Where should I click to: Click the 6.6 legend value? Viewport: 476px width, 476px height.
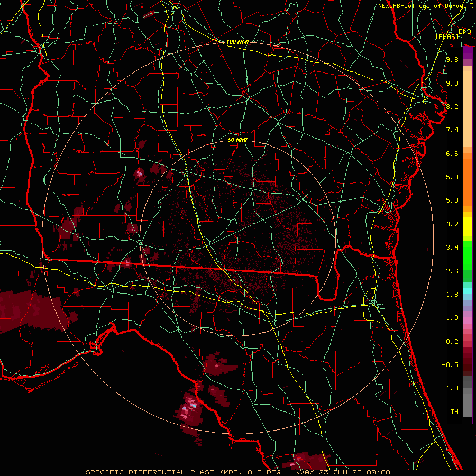(x=452, y=153)
